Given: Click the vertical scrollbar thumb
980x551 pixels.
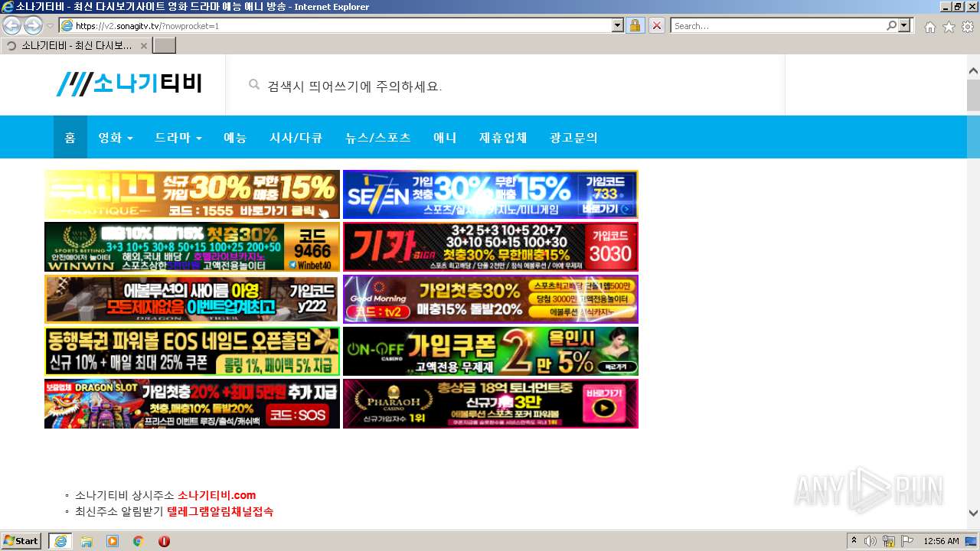Looking at the screenshot, I should [973, 95].
